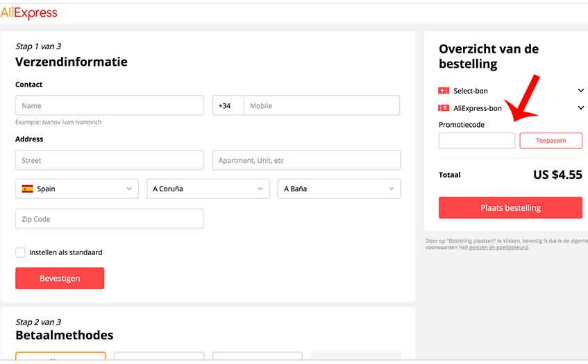Focus the Name input field
This screenshot has height=364, width=588.
110,105
